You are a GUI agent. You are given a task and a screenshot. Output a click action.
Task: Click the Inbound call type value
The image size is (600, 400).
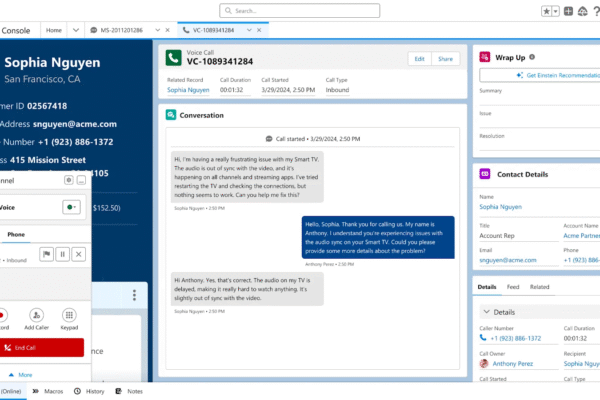click(x=337, y=90)
